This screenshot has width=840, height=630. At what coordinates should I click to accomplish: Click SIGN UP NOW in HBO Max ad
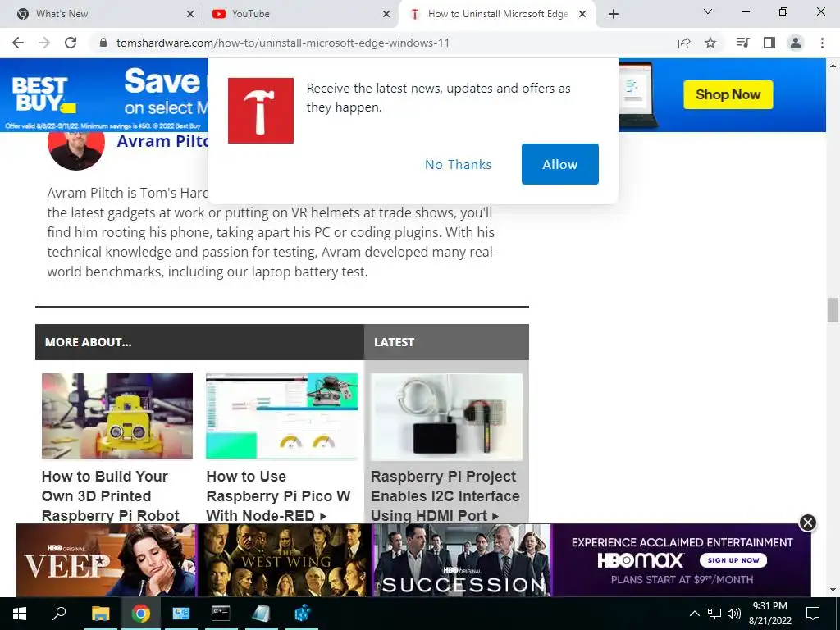[733, 560]
